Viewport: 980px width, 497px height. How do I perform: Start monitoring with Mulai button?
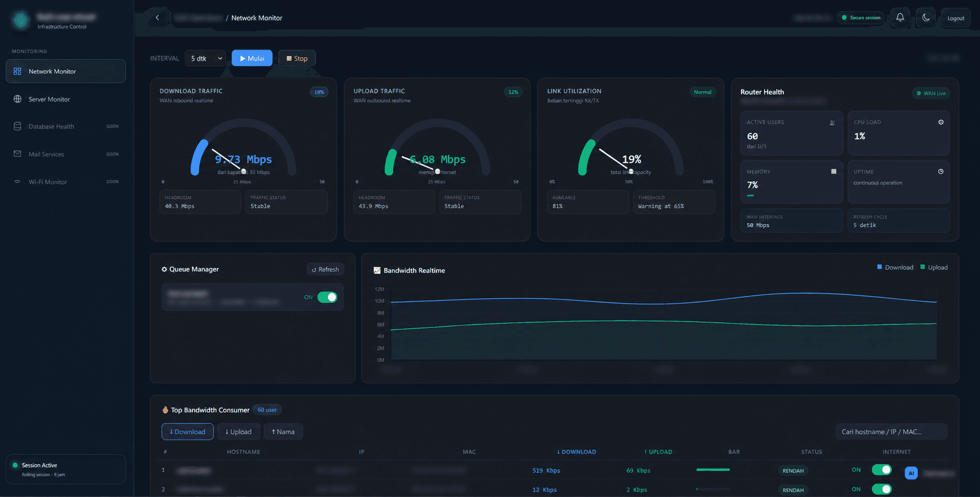point(252,58)
